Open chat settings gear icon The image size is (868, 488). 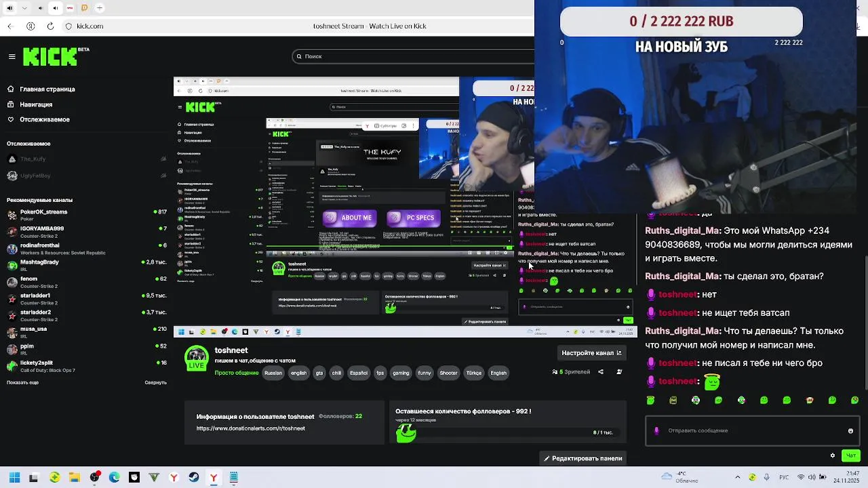[x=833, y=455]
